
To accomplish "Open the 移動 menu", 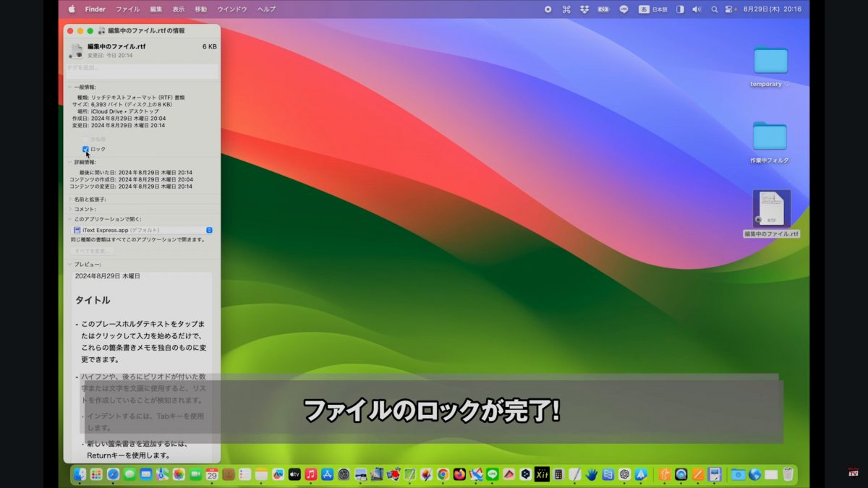I will click(x=201, y=9).
